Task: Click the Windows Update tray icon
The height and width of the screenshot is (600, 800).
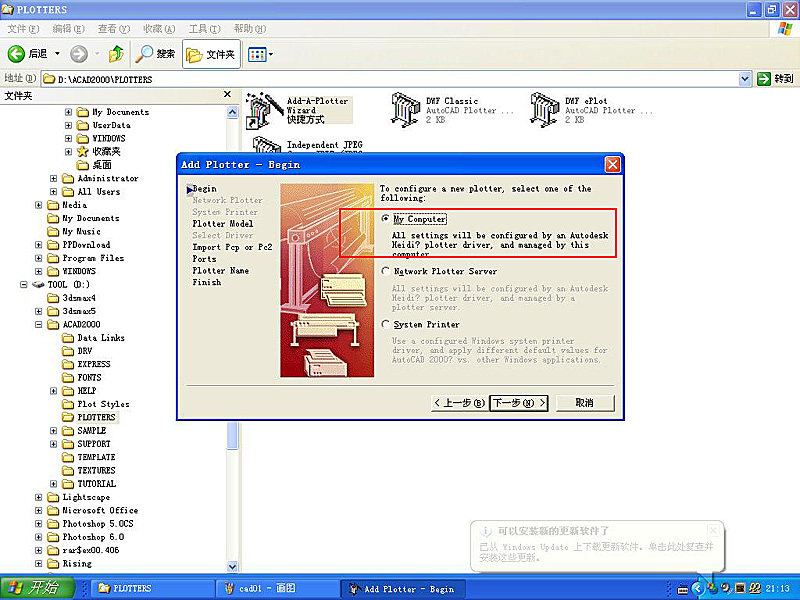Action: point(712,589)
